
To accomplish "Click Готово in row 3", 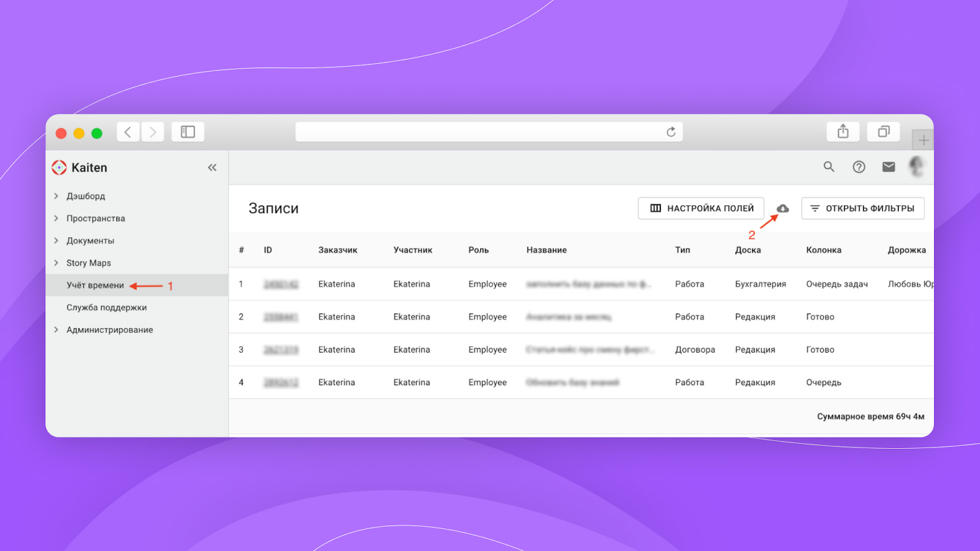I will tap(820, 350).
